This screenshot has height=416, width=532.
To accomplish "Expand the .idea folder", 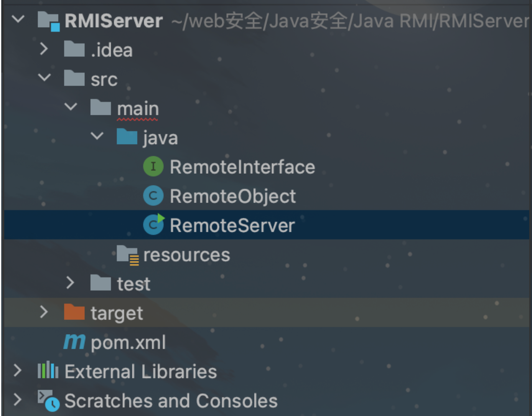I will pyautogui.click(x=43, y=49).
